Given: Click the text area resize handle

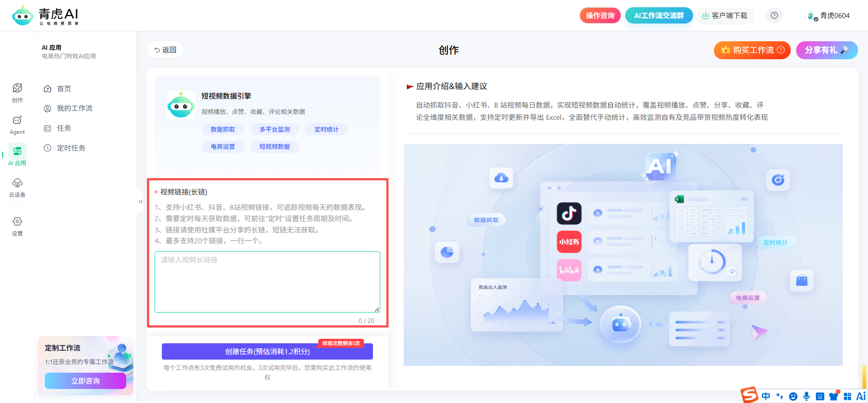Looking at the screenshot, I should 377,309.
